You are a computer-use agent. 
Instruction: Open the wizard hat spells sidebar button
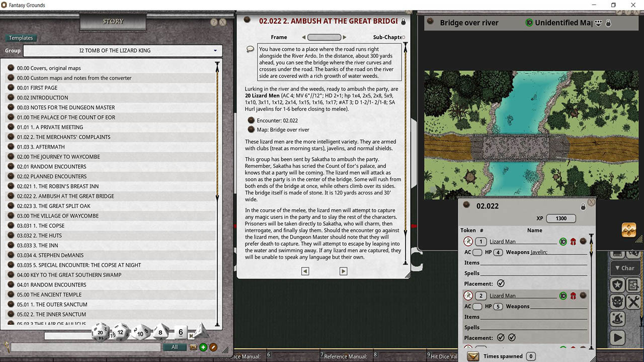click(x=617, y=319)
